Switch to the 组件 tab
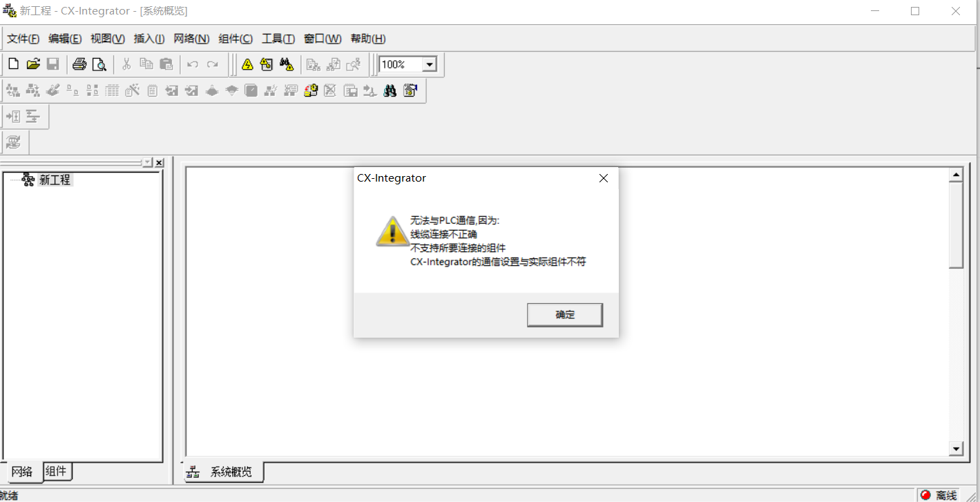This screenshot has width=980, height=502. [57, 472]
